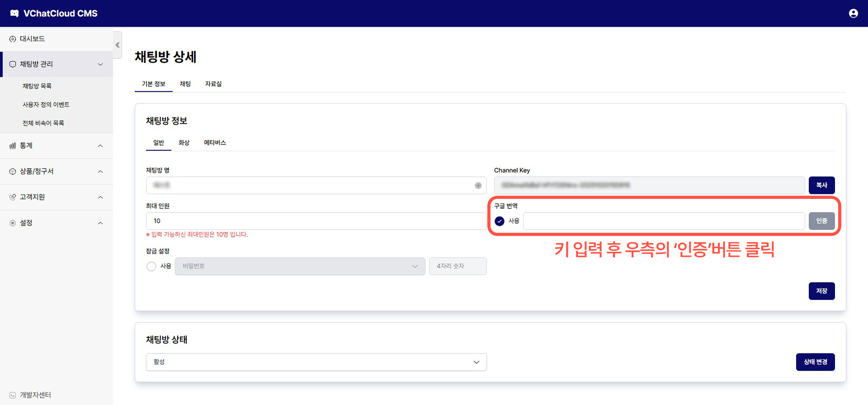The image size is (868, 405).
Task: Enable the lock setting radio button
Action: pyautogui.click(x=151, y=266)
